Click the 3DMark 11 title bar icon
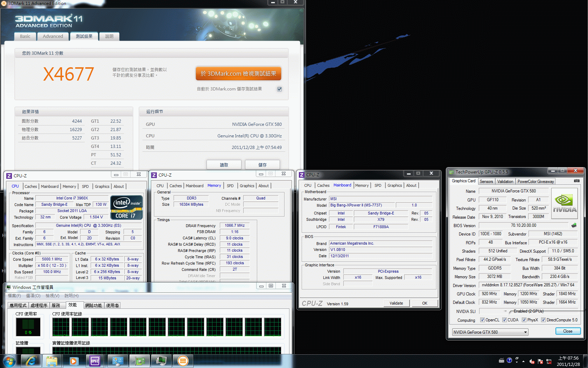Viewport: 588px width, 368px height. pos(4,3)
